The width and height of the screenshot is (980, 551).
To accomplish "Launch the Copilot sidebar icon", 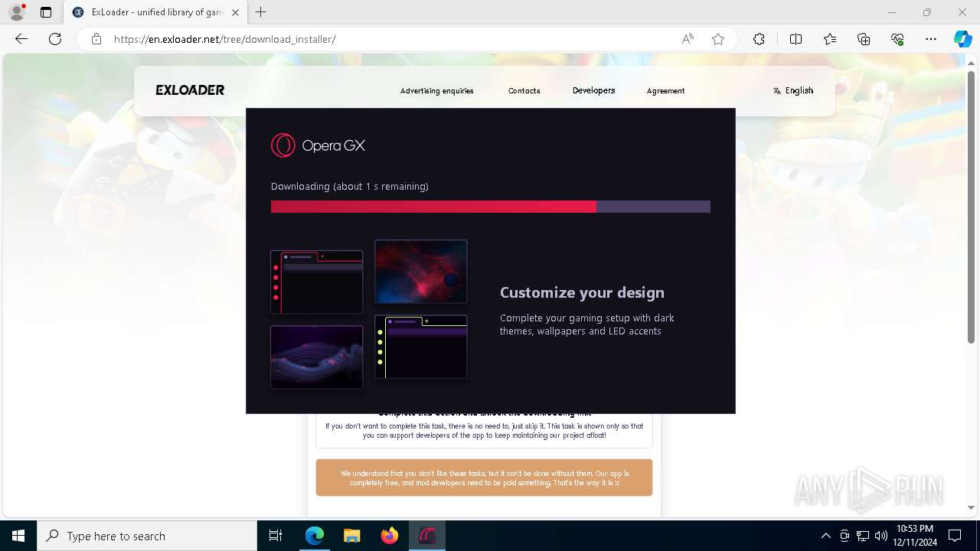I will [x=962, y=39].
